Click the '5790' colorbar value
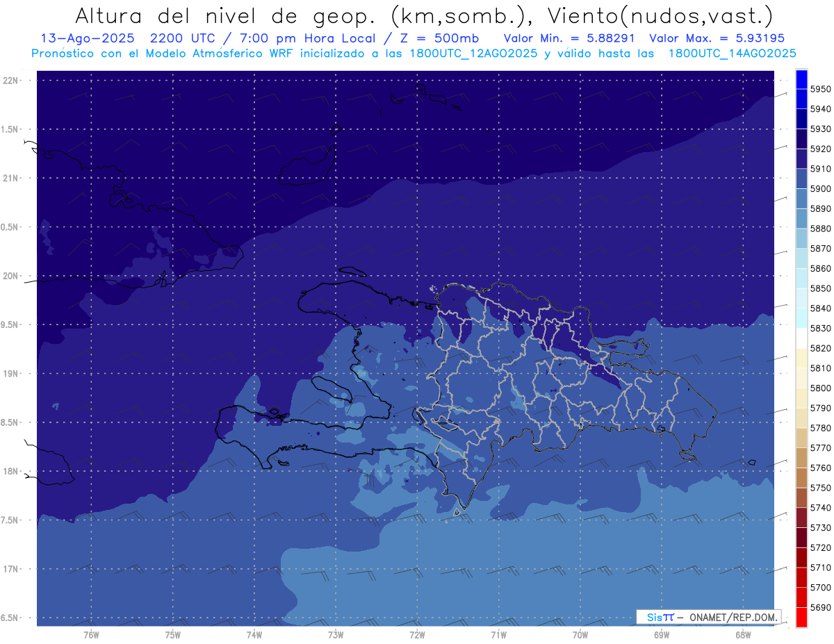 tap(820, 408)
